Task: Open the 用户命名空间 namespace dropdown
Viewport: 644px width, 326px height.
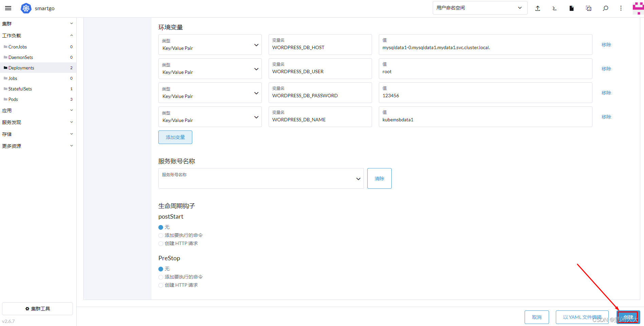Action: [480, 8]
